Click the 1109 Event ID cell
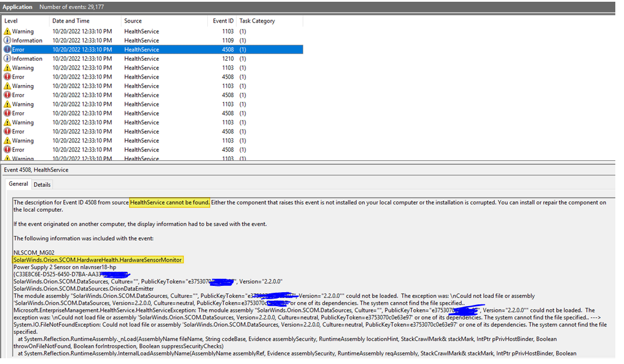624x364 pixels. pyautogui.click(x=227, y=40)
